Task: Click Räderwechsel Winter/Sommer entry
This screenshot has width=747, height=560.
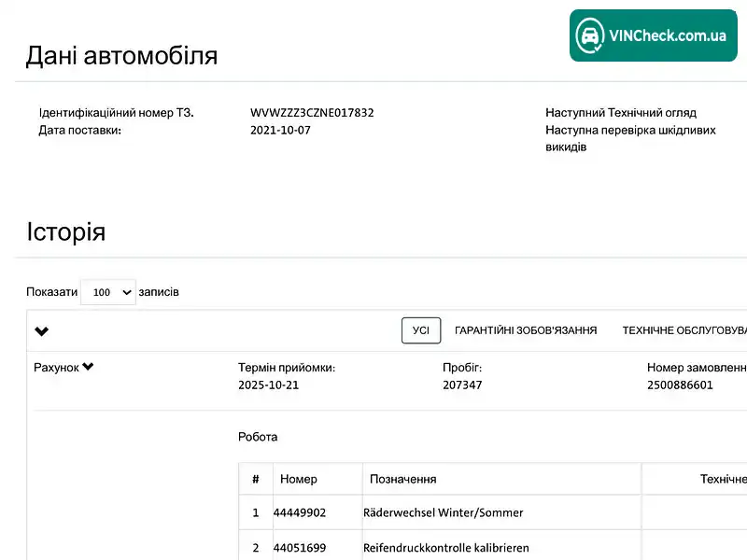Action: (x=443, y=512)
